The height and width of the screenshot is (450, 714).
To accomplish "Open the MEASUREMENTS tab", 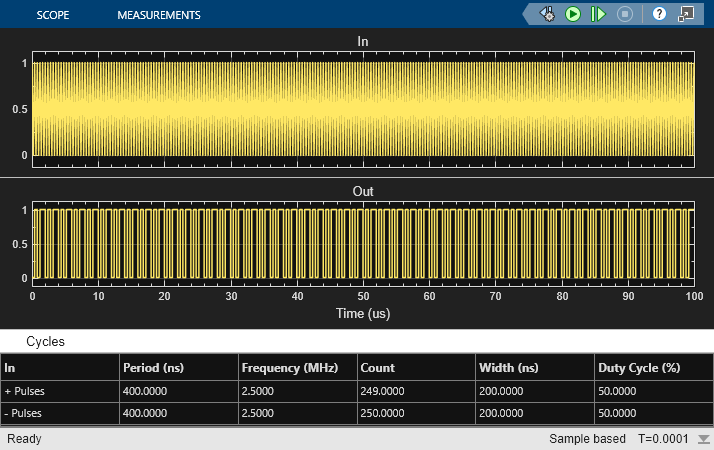I will click(x=158, y=15).
